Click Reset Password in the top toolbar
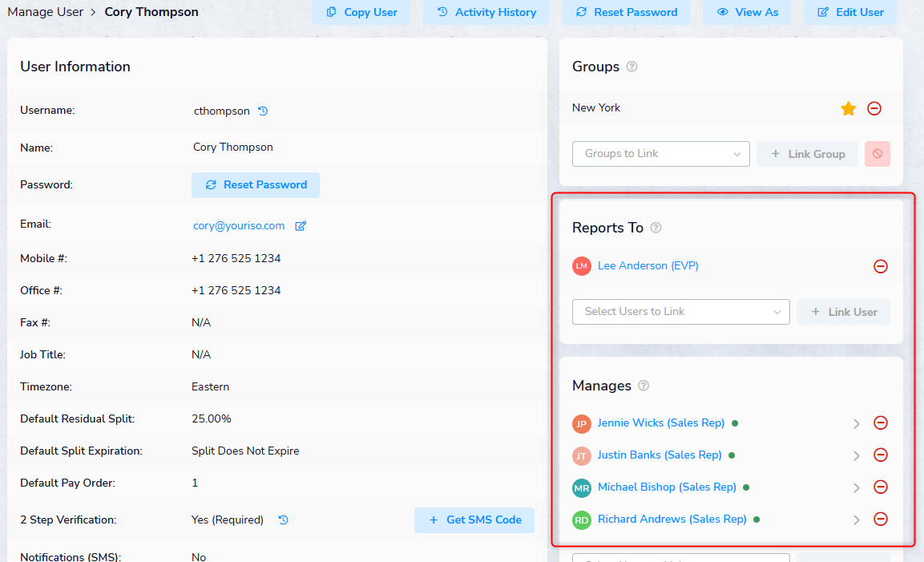The height and width of the screenshot is (562, 924). pyautogui.click(x=626, y=12)
